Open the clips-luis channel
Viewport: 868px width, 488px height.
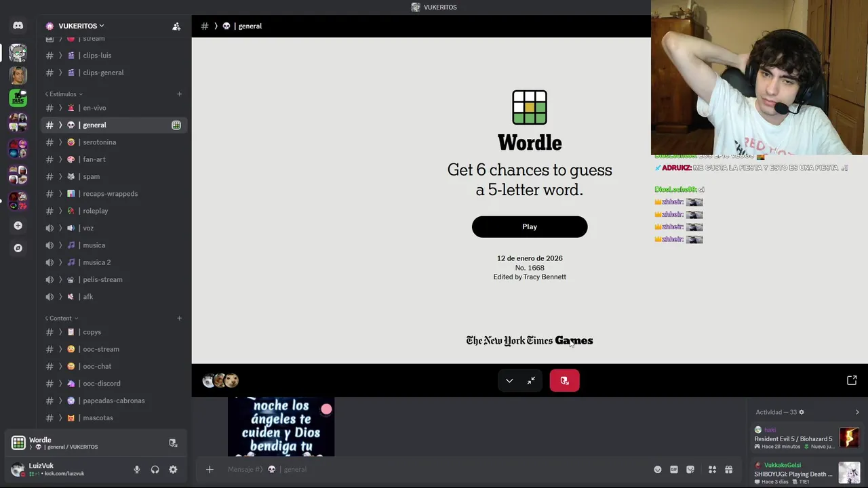pos(113,56)
